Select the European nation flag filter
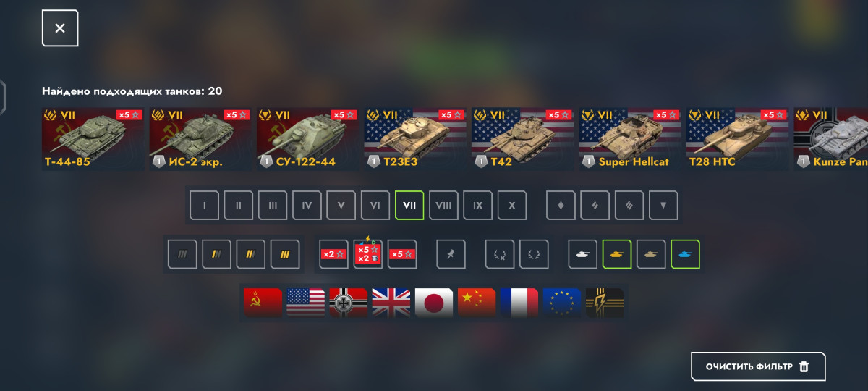 (562, 303)
